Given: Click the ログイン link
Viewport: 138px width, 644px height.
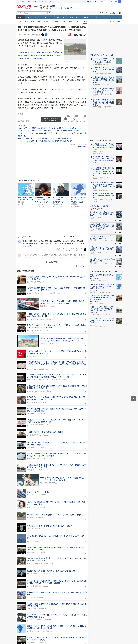Looking at the screenshot, I should point(42,8).
